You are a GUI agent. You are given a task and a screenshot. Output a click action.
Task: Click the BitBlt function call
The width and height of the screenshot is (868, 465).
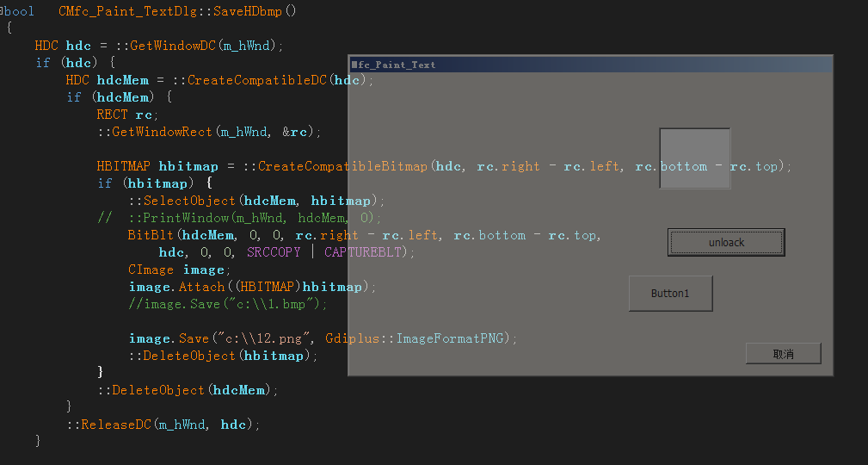151,235
